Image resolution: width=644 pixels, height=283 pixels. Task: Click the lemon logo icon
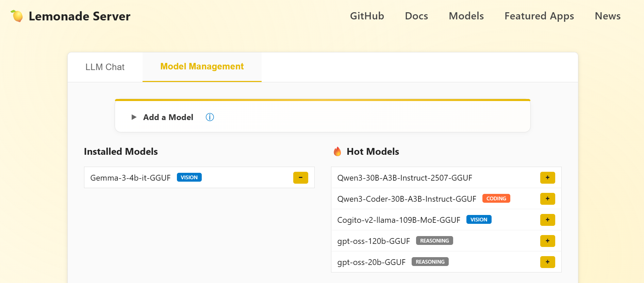pyautogui.click(x=17, y=16)
